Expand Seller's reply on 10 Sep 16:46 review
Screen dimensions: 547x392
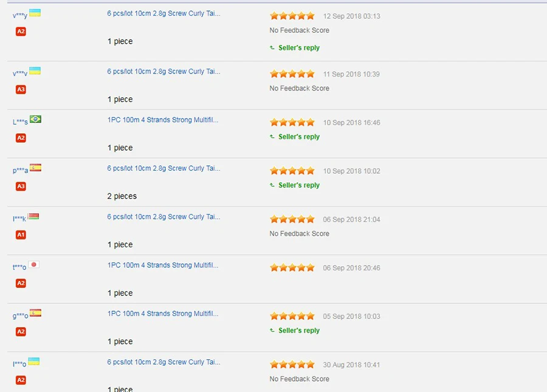tap(295, 137)
